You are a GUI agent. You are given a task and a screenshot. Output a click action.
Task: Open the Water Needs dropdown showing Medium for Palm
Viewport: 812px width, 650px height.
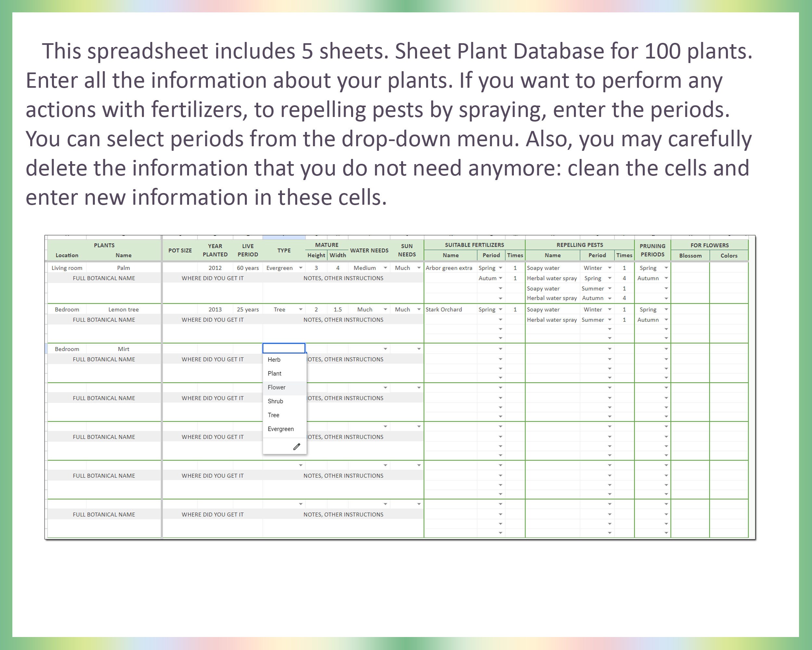(385, 267)
